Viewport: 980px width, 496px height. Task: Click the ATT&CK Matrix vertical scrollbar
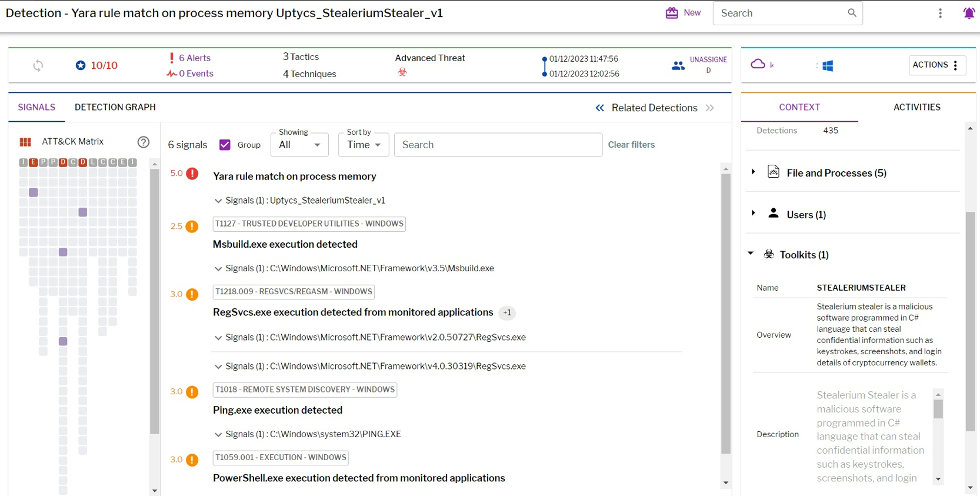point(155,302)
